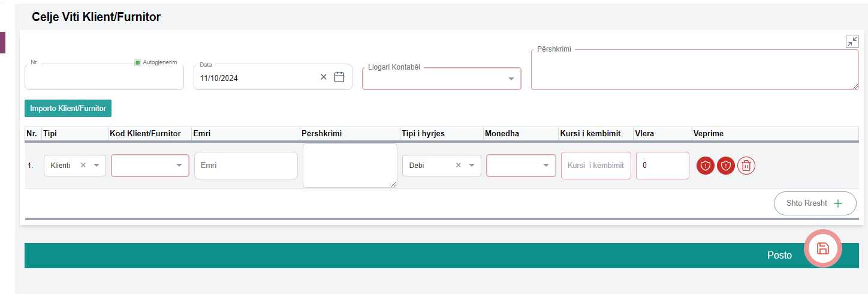
Task: Open the Tipi Klienti dropdown arrow
Action: (x=97, y=166)
